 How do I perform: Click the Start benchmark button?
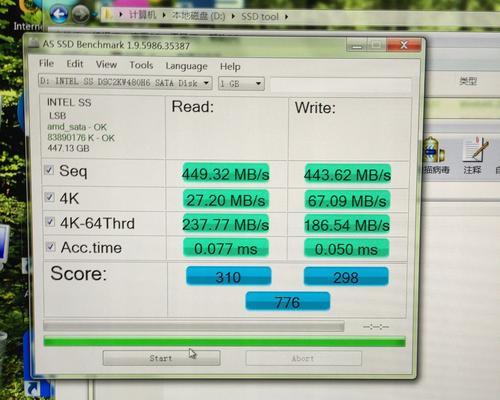(161, 358)
